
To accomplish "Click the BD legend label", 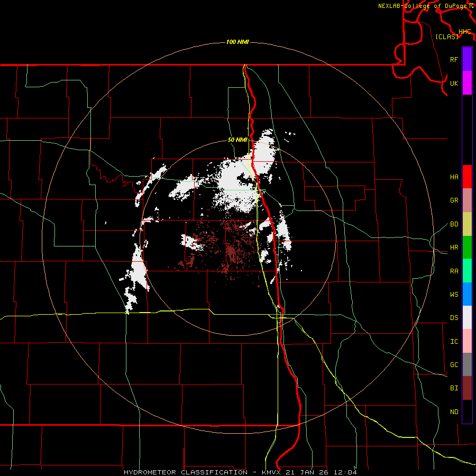I will tap(454, 224).
